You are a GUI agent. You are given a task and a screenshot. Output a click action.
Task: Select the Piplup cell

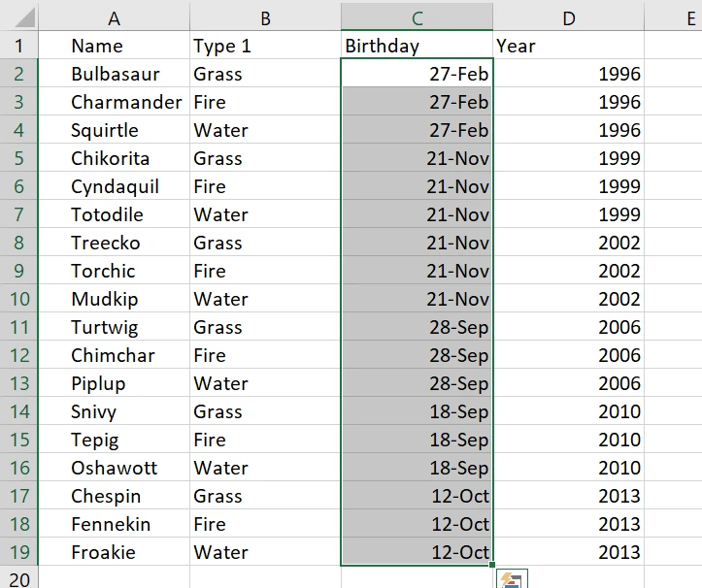pyautogui.click(x=115, y=383)
